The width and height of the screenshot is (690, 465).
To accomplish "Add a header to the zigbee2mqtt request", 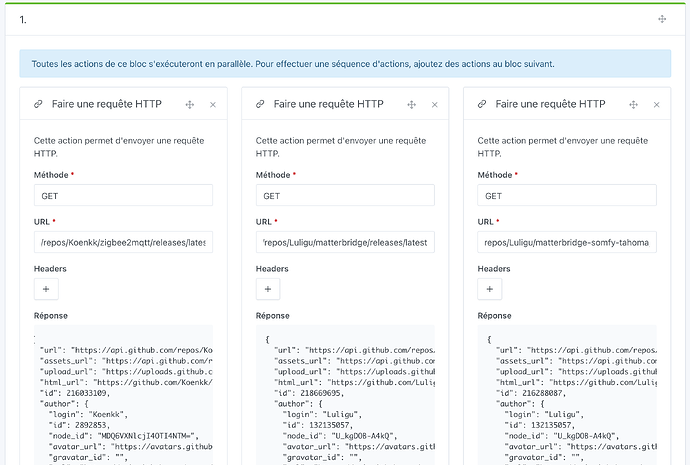I will (46, 289).
